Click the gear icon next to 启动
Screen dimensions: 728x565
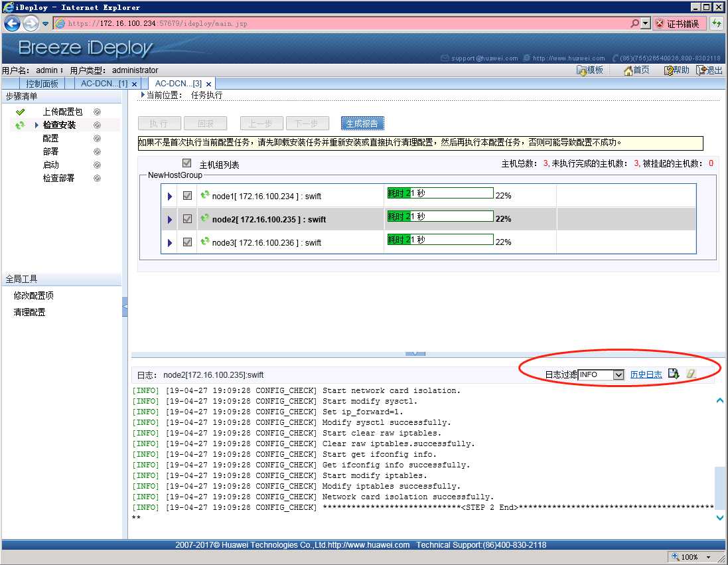tap(97, 165)
